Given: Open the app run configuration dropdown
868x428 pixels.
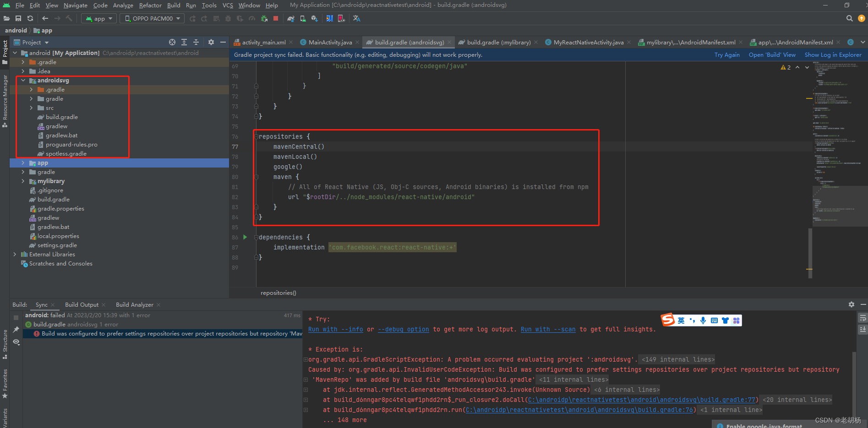Looking at the screenshot, I should (99, 18).
